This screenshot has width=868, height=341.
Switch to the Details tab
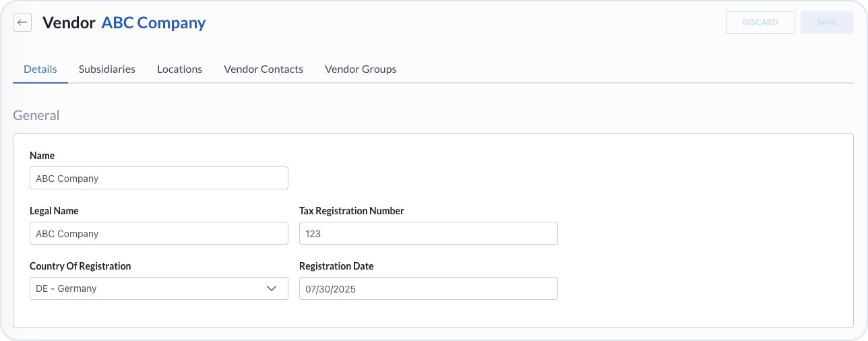(x=40, y=69)
